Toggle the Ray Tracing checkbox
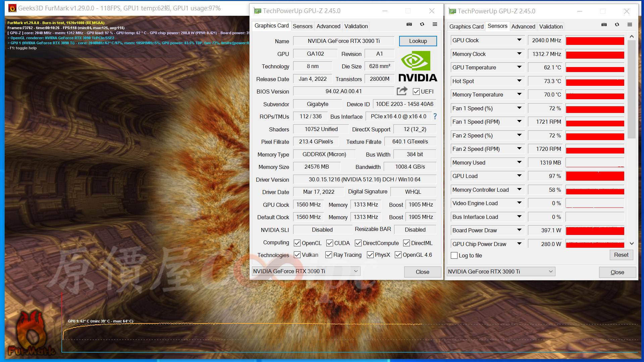Viewport: 644px width, 362px height. pyautogui.click(x=329, y=255)
